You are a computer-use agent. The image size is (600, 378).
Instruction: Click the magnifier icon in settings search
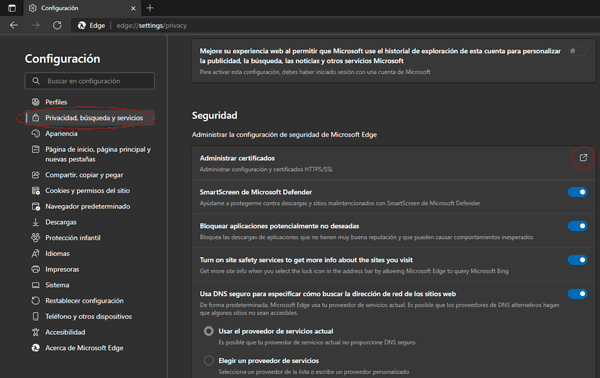[36, 81]
